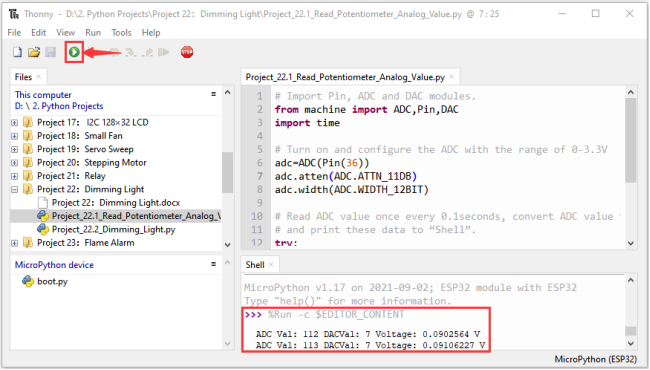650x370 pixels.
Task: Click the Save floppy disk icon
Action: [51, 52]
